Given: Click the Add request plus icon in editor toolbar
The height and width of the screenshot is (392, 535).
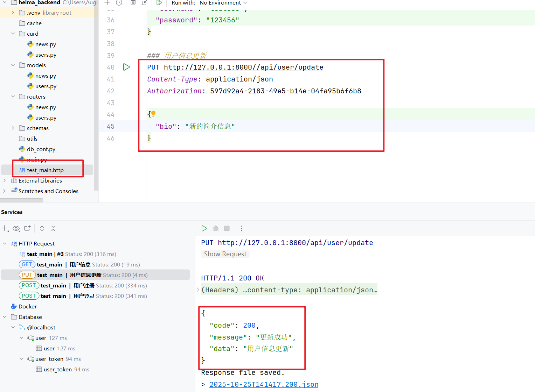Looking at the screenshot, I should pos(107,3).
